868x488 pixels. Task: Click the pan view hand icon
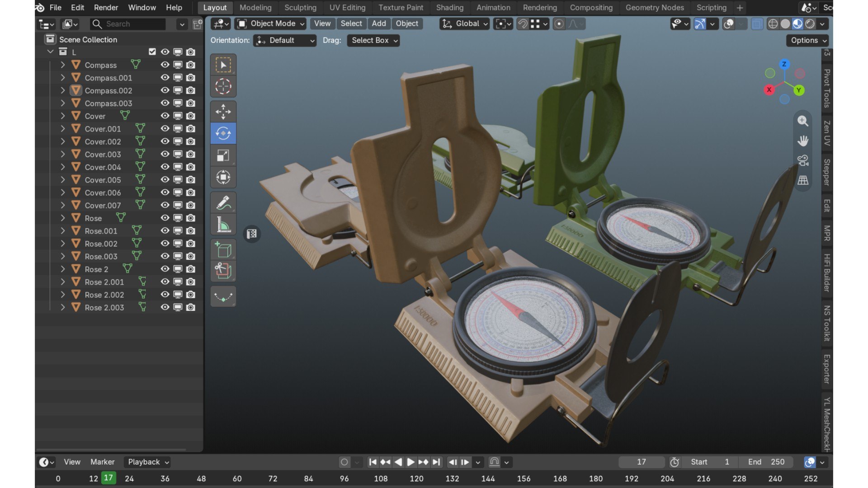803,141
